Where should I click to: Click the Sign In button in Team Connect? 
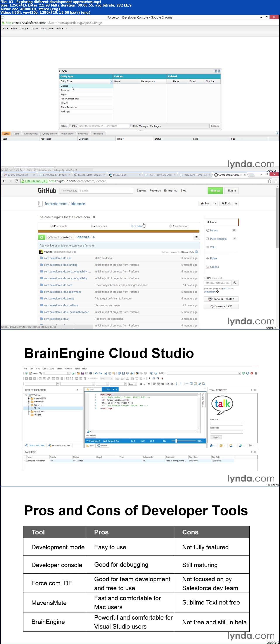click(216, 437)
